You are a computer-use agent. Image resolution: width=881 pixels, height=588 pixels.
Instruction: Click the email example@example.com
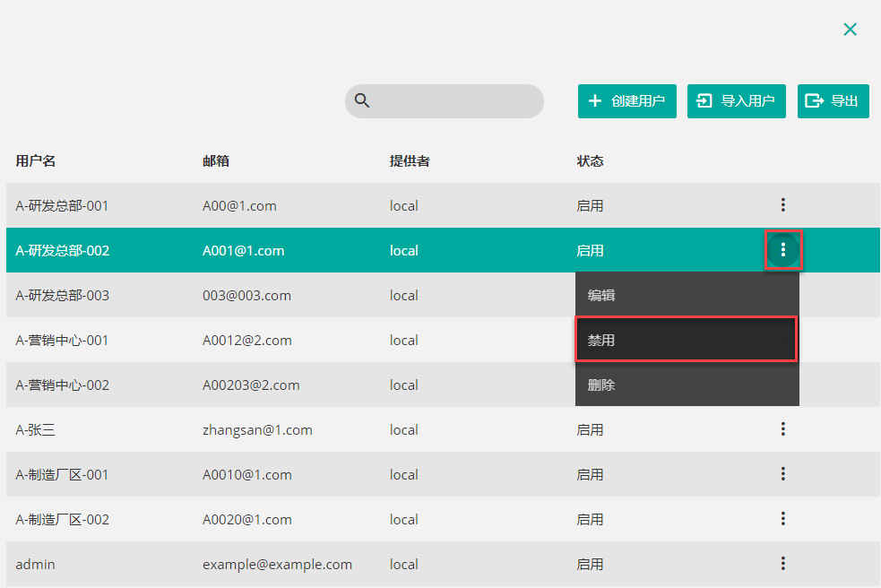coord(278,565)
